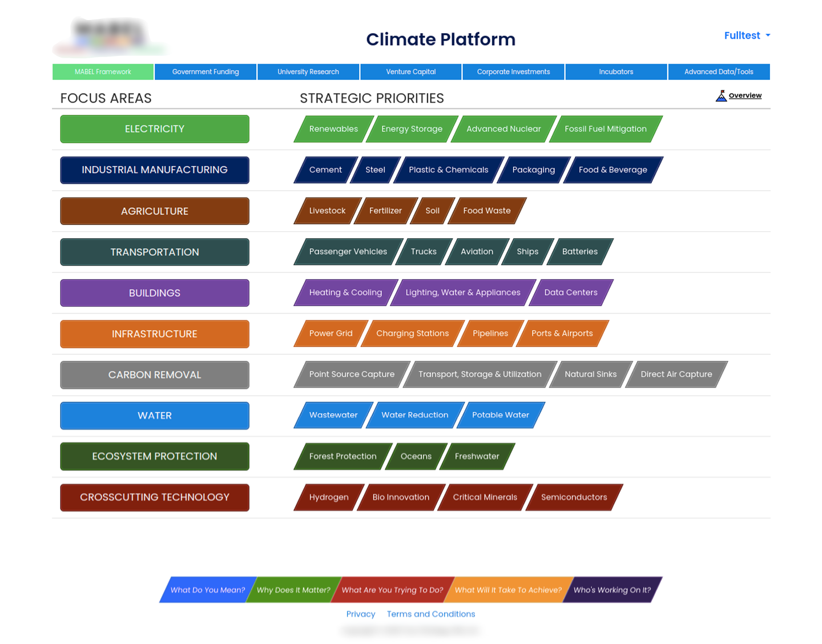Select the Energy Storage priority

[412, 129]
